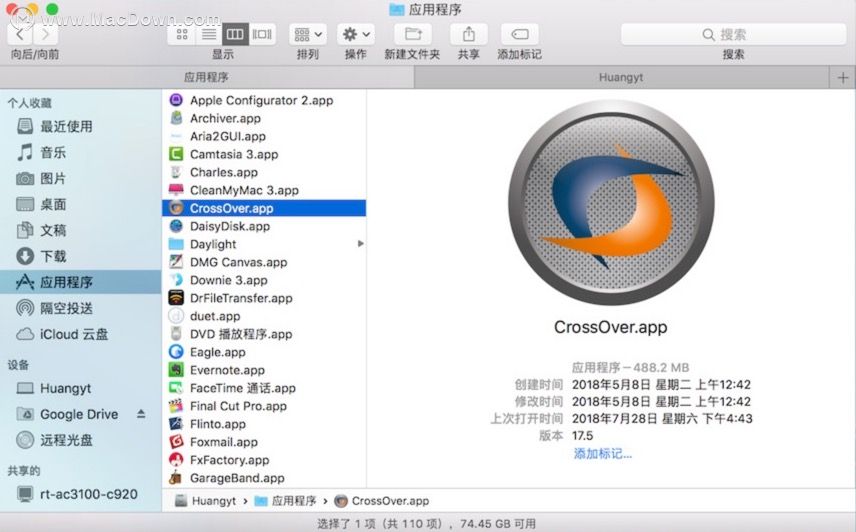856x532 pixels.
Task: Select the DMG Canvas.app icon
Action: (176, 262)
